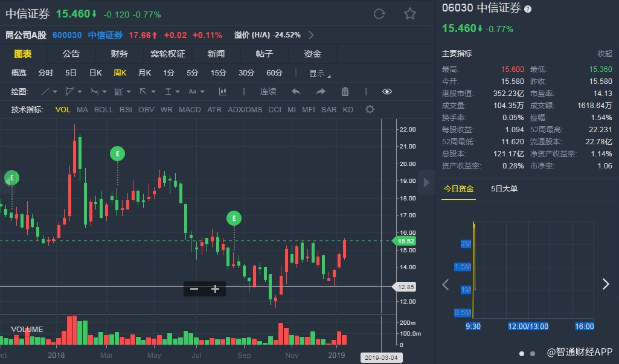Switch to the 财务 tab

(119, 54)
